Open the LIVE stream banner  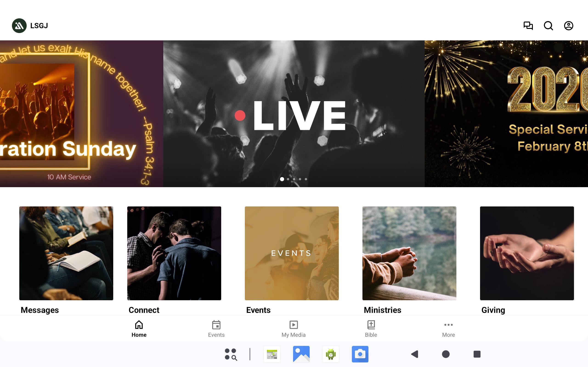[x=294, y=114]
